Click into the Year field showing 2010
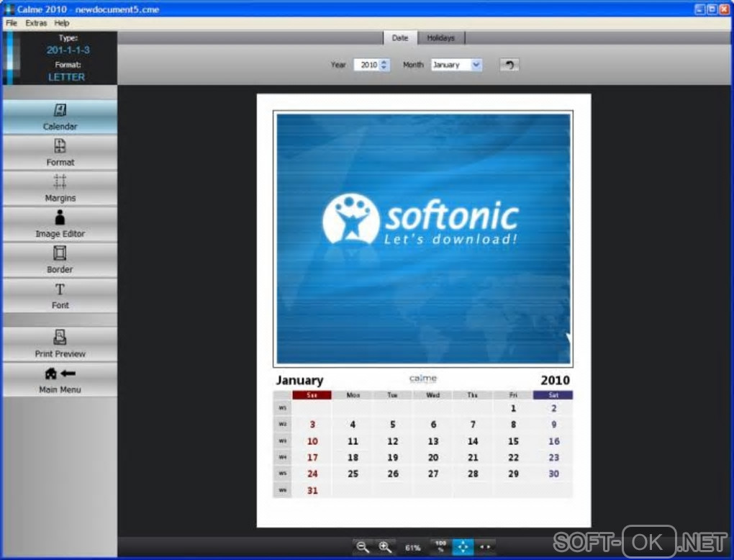The height and width of the screenshot is (560, 734). click(x=366, y=65)
